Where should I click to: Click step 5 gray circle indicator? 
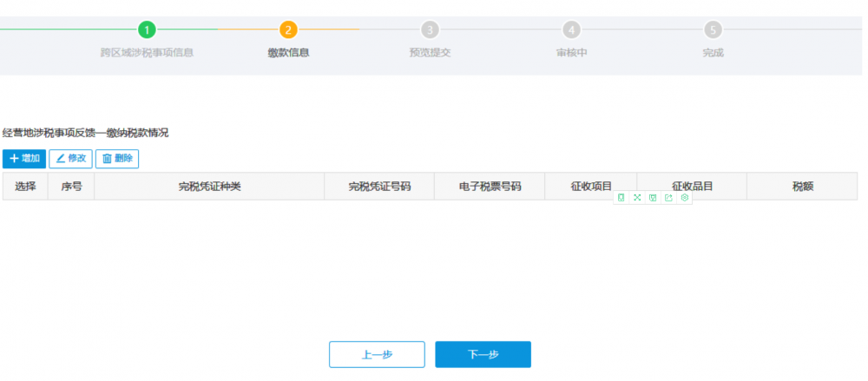713,30
